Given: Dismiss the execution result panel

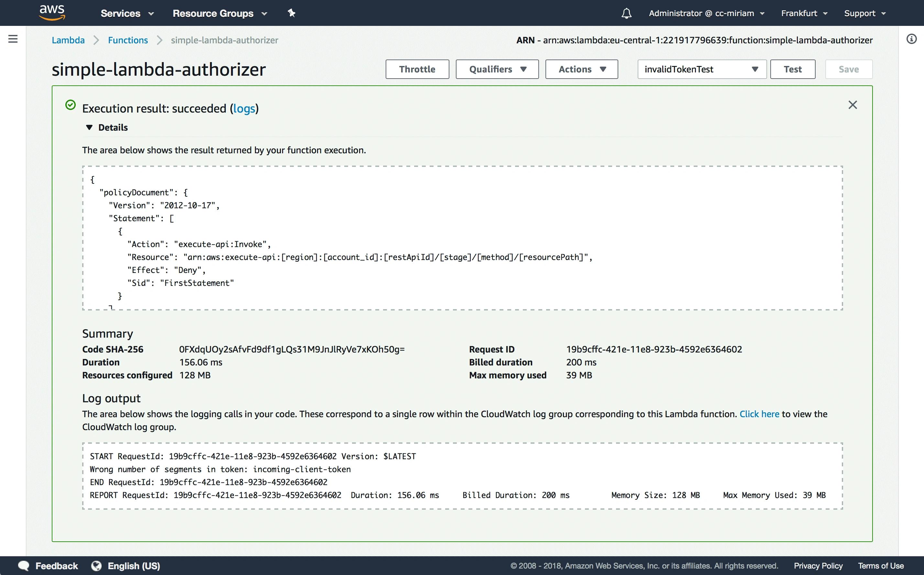Looking at the screenshot, I should (852, 105).
